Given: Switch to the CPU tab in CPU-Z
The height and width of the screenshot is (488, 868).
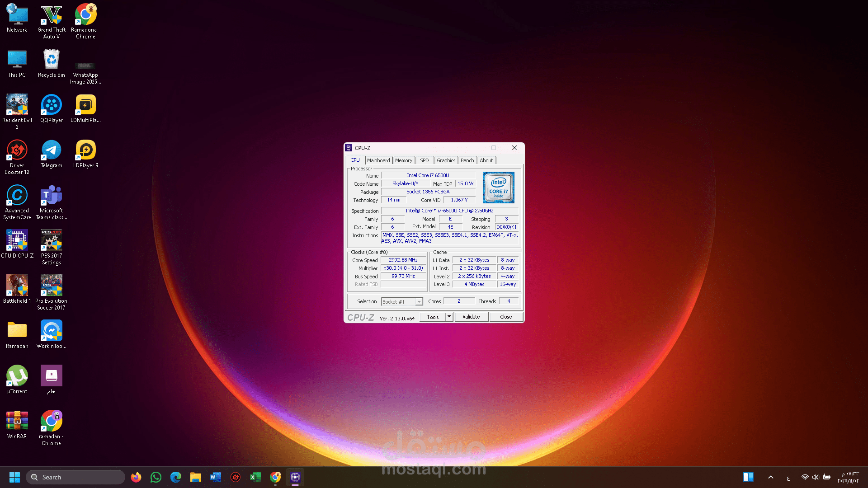Looking at the screenshot, I should pyautogui.click(x=355, y=160).
